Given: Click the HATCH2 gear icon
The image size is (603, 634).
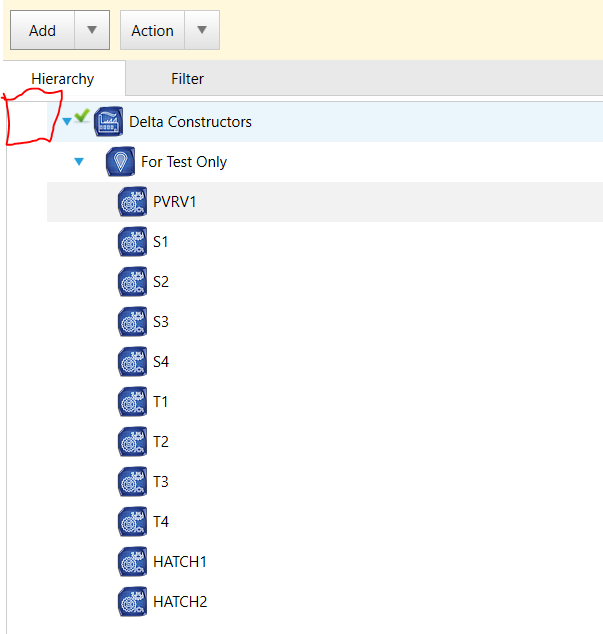Looking at the screenshot, I should [x=133, y=602].
